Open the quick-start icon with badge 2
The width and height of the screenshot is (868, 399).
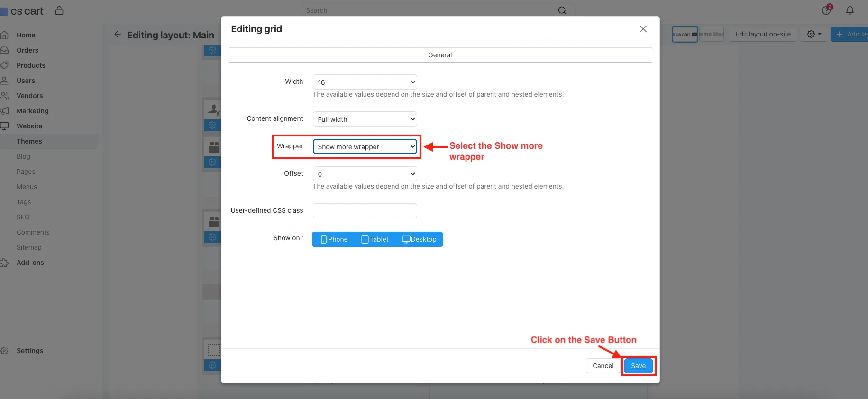(x=827, y=9)
